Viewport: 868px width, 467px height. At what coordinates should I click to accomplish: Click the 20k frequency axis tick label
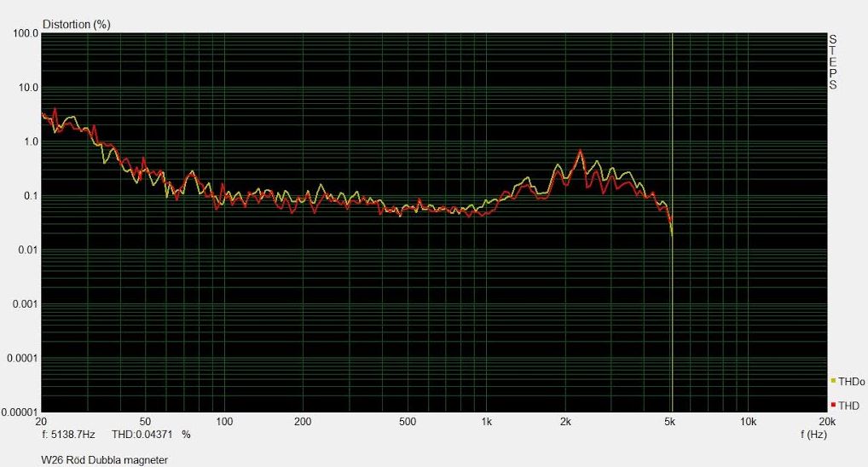[x=826, y=422]
